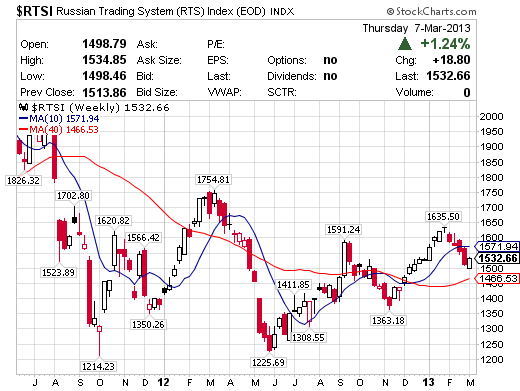This screenshot has width=520, height=391.
Task: Click the 1750 y-axis label
Action: (491, 192)
